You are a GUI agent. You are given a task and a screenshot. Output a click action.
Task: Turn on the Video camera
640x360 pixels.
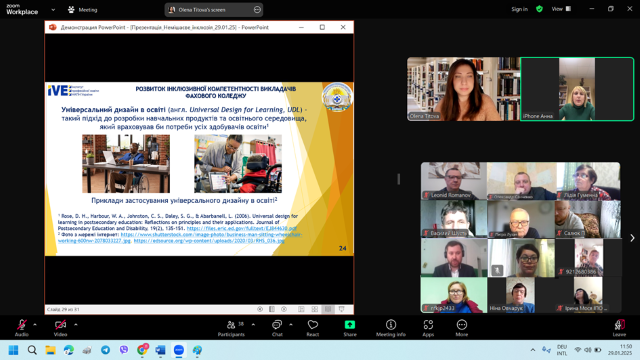(60, 328)
